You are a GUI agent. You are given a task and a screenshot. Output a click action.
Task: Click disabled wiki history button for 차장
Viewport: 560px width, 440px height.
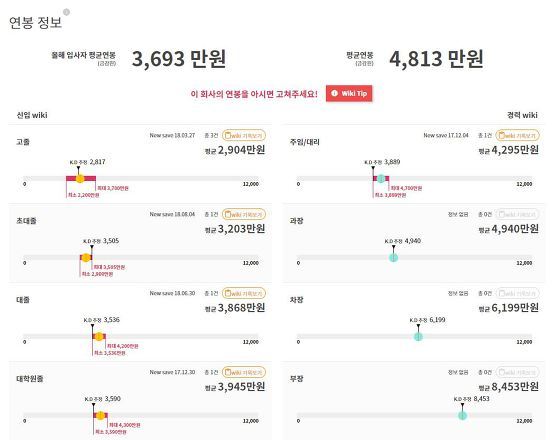point(518,294)
